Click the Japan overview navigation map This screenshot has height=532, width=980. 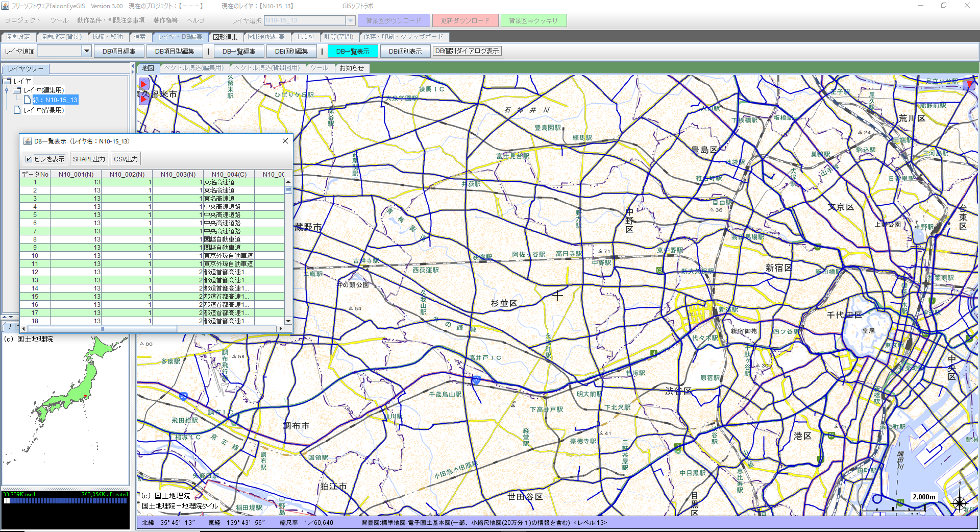coord(66,410)
